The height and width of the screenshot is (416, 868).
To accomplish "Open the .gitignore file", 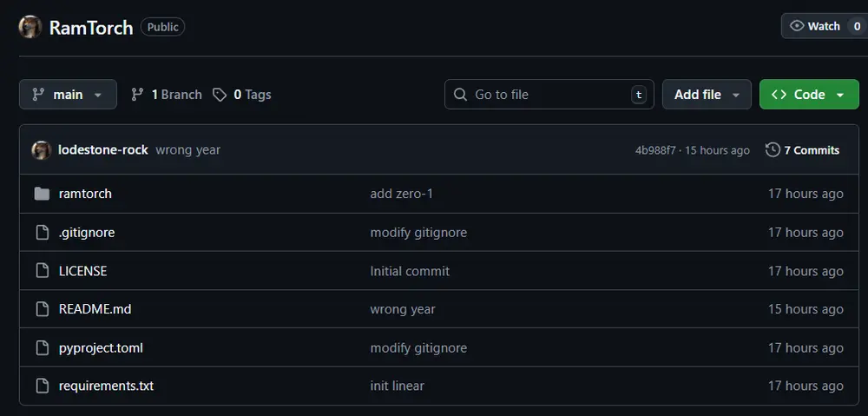I will click(x=87, y=233).
